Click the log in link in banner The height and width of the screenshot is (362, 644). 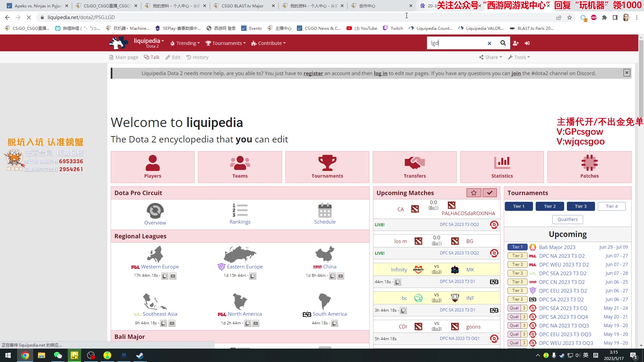tap(380, 73)
